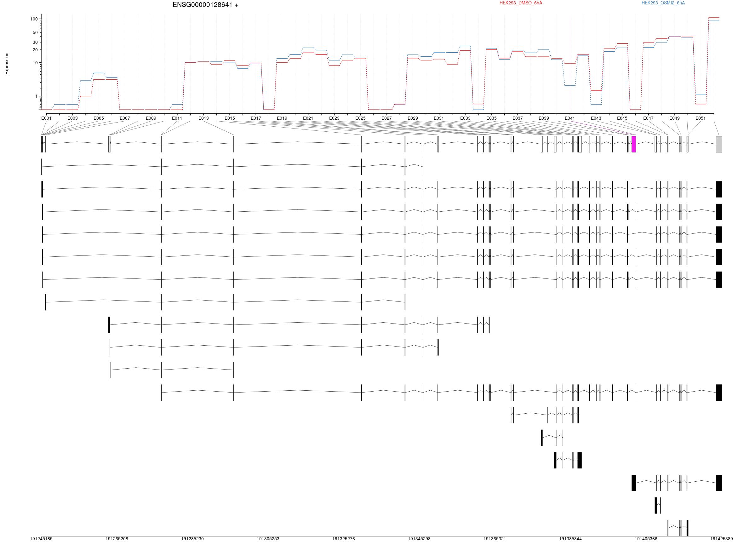
Task: Click genomic coordinate 191365321
Action: (495, 539)
